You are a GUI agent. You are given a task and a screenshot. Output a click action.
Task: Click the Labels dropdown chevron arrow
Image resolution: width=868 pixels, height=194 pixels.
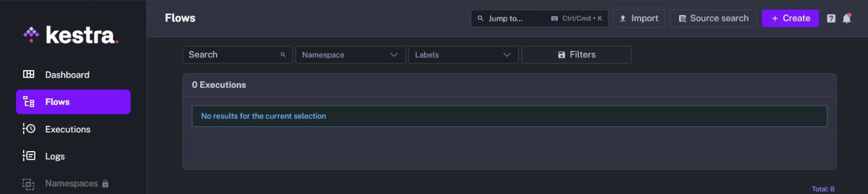[506, 55]
